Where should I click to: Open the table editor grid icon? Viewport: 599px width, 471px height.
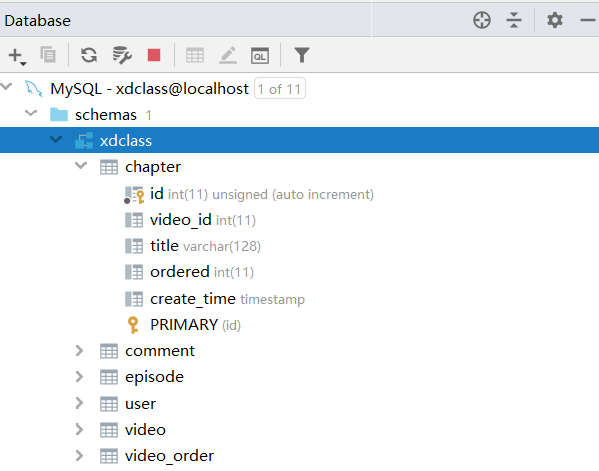(195, 55)
